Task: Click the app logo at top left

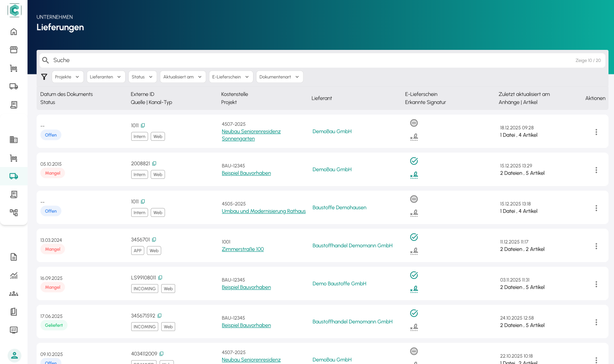Action: (x=14, y=10)
